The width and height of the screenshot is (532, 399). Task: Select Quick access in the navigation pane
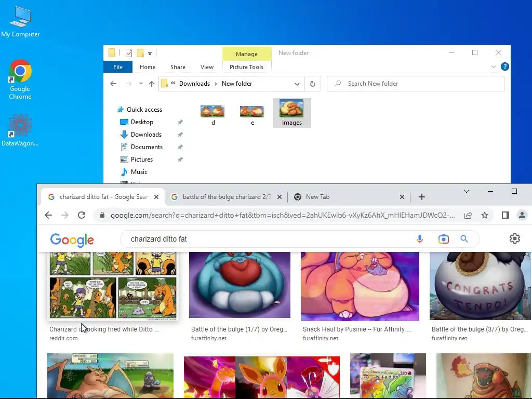coord(139,110)
